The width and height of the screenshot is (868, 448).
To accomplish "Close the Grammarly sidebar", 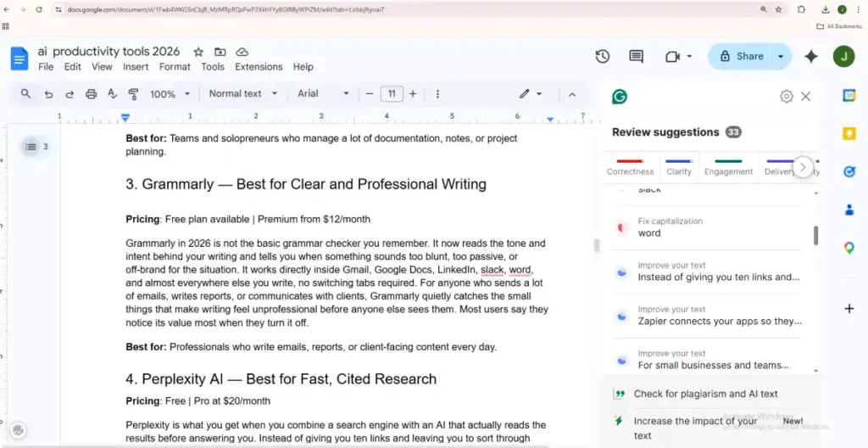I will click(806, 97).
